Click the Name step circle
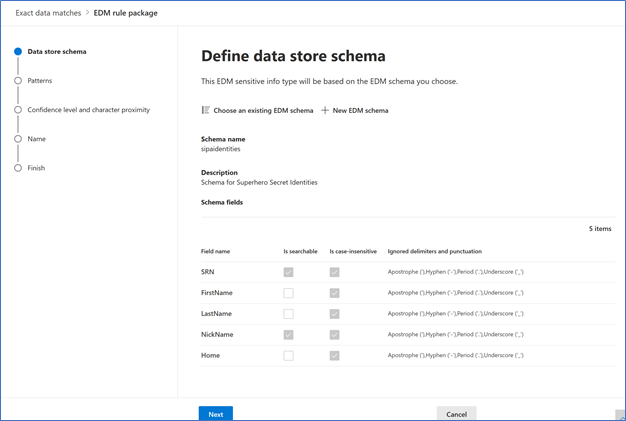626x421 pixels. [18, 139]
